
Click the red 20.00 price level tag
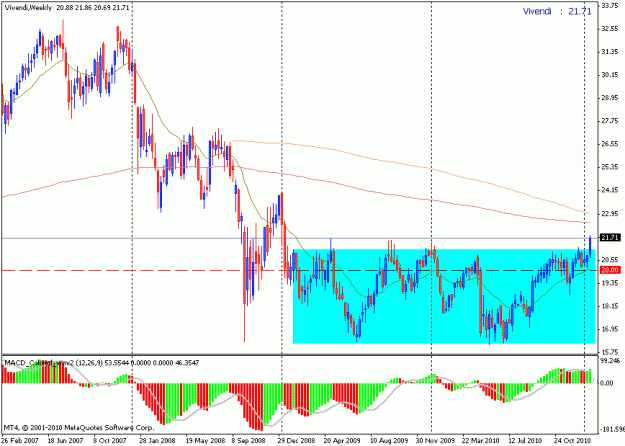tap(609, 270)
